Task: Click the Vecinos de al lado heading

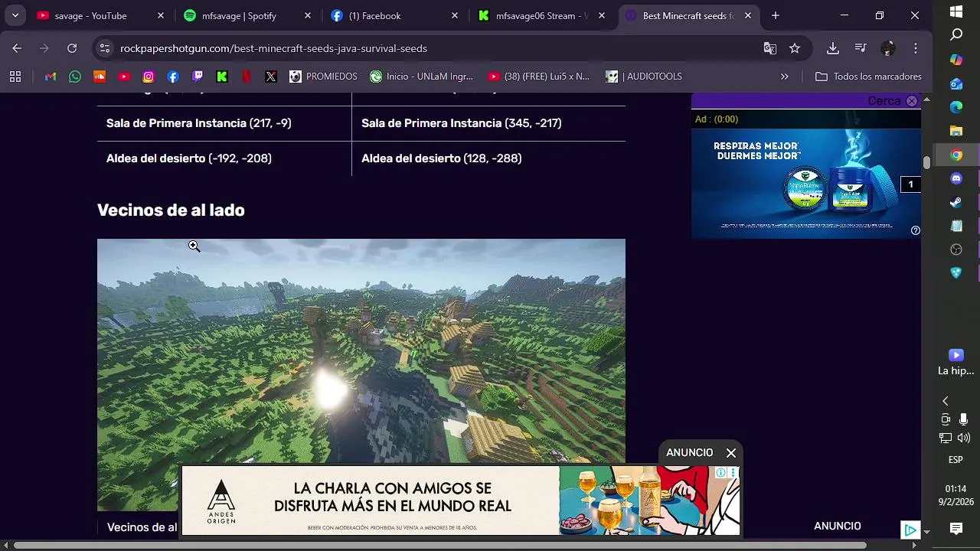Action: click(x=171, y=210)
